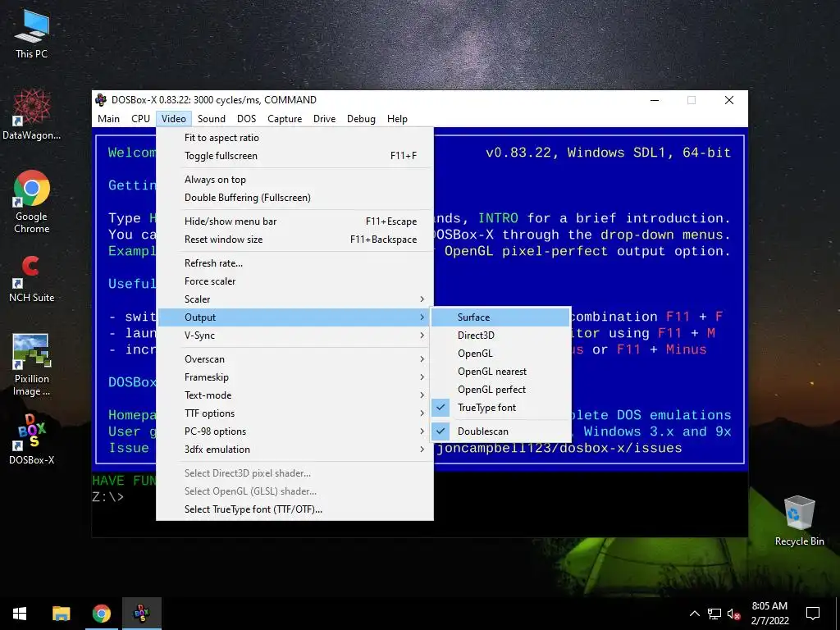Viewport: 840px width, 630px height.
Task: Click the Windows Start button
Action: pos(20,614)
